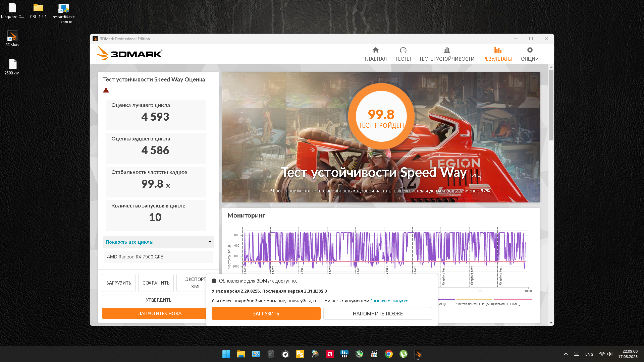Screen dimensions: 644x362
Task: Click the results page vertical scrollbar
Action: point(551,106)
